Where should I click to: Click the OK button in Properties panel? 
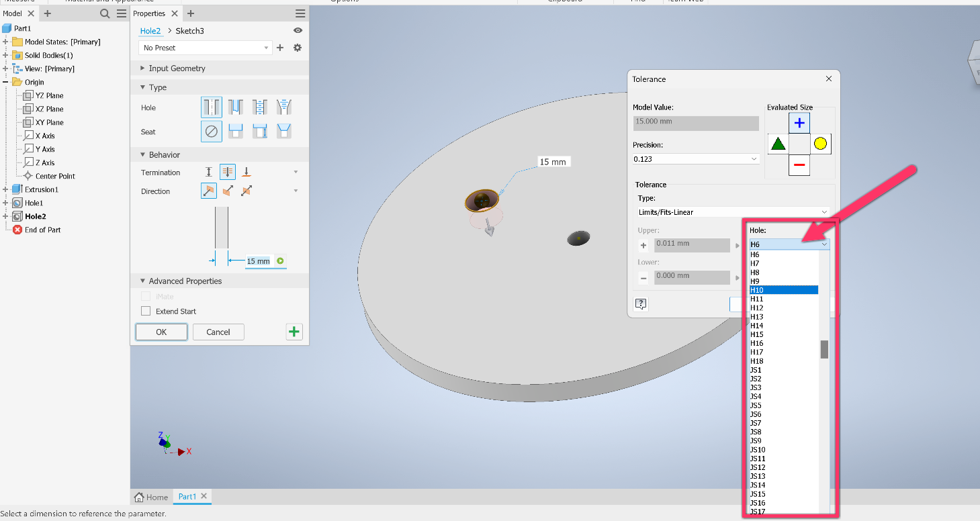161,332
